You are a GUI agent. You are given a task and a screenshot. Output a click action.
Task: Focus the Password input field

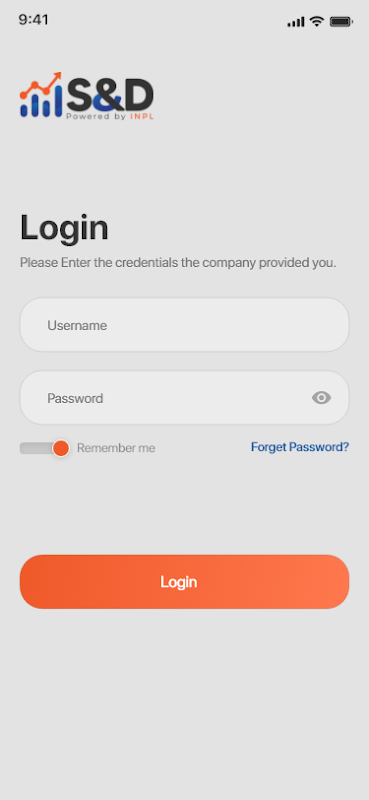(x=184, y=397)
